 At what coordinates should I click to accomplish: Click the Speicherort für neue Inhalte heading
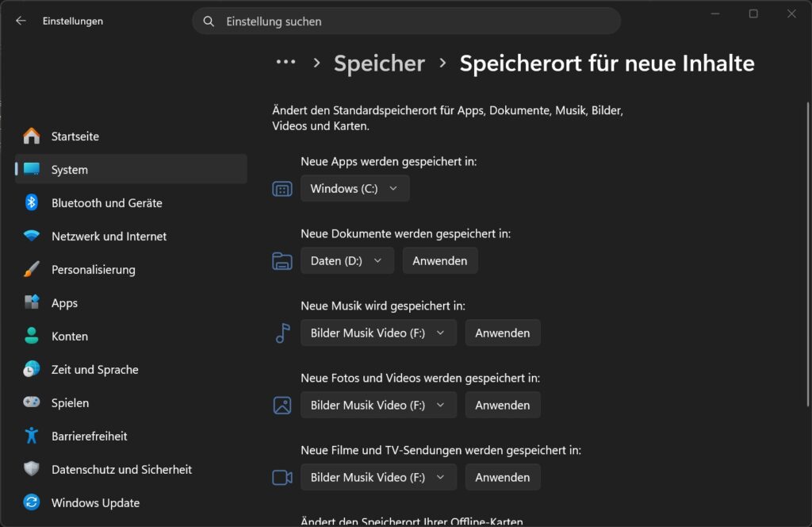click(x=607, y=63)
